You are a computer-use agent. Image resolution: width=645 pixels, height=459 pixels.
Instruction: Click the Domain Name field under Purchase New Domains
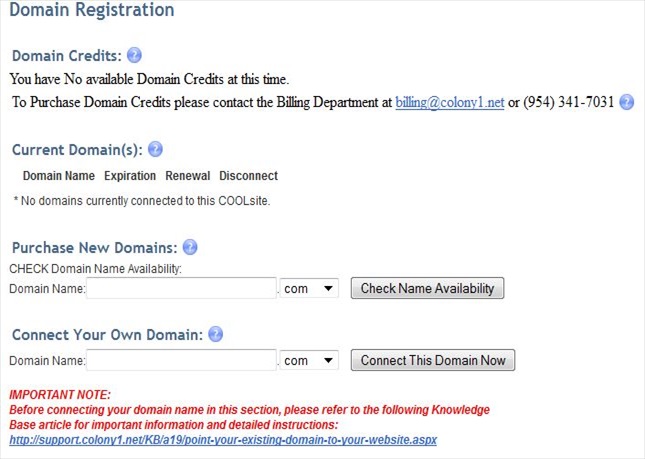point(181,288)
